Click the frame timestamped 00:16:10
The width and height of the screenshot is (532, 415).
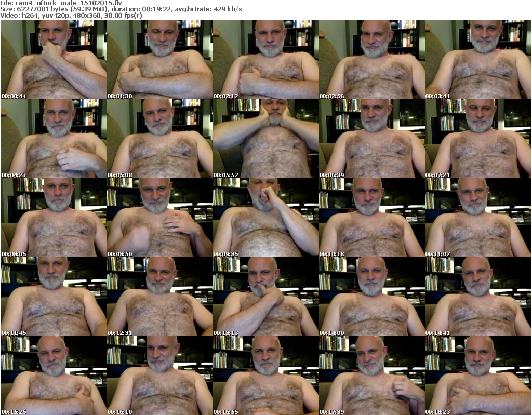click(160, 376)
